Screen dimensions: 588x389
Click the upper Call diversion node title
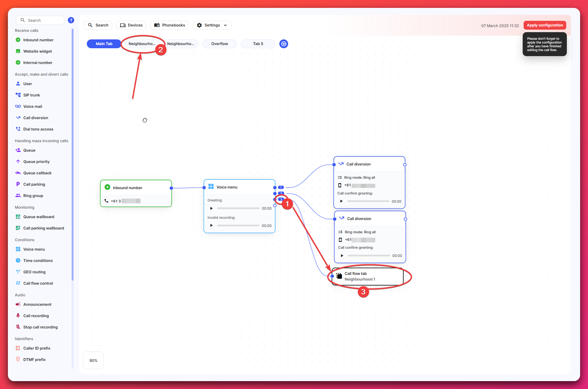tap(359, 164)
